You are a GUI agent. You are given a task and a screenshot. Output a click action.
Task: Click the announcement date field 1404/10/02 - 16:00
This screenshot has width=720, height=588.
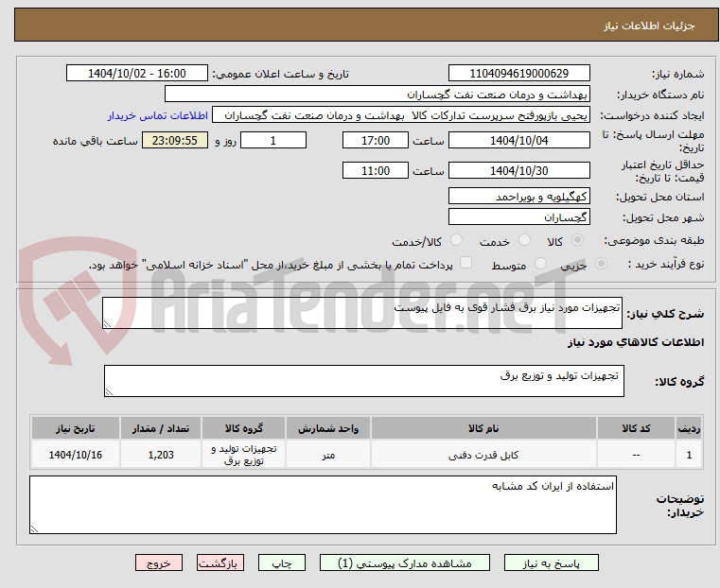pos(137,74)
